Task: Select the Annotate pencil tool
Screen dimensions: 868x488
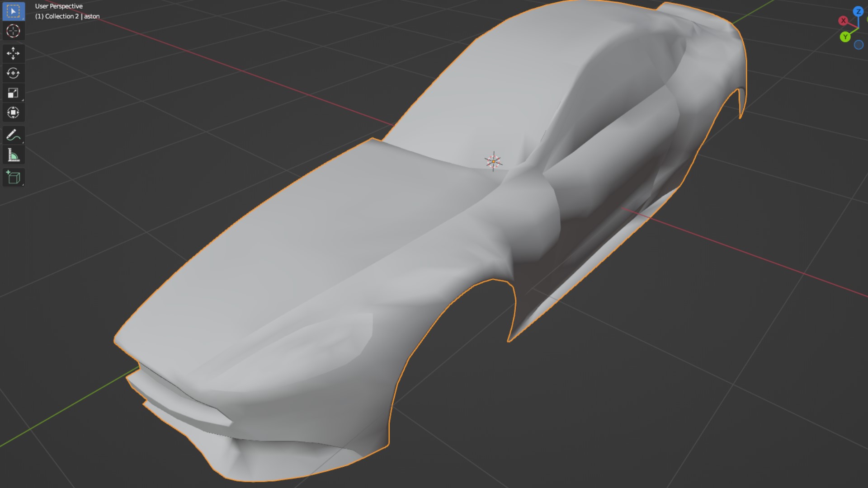Action: [13, 135]
